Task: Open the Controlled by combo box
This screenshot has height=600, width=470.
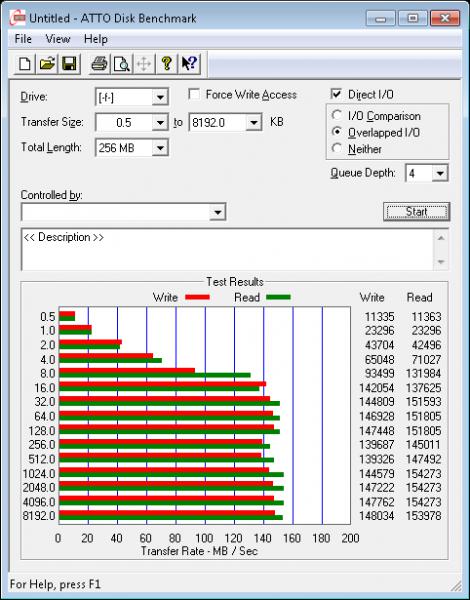Action: (x=124, y=212)
